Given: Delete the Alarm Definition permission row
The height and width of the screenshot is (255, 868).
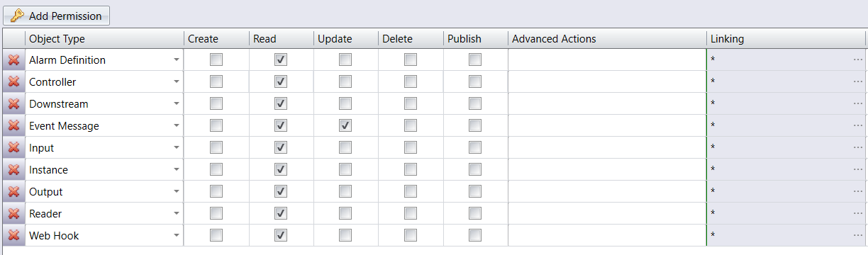Looking at the screenshot, I should [13, 60].
